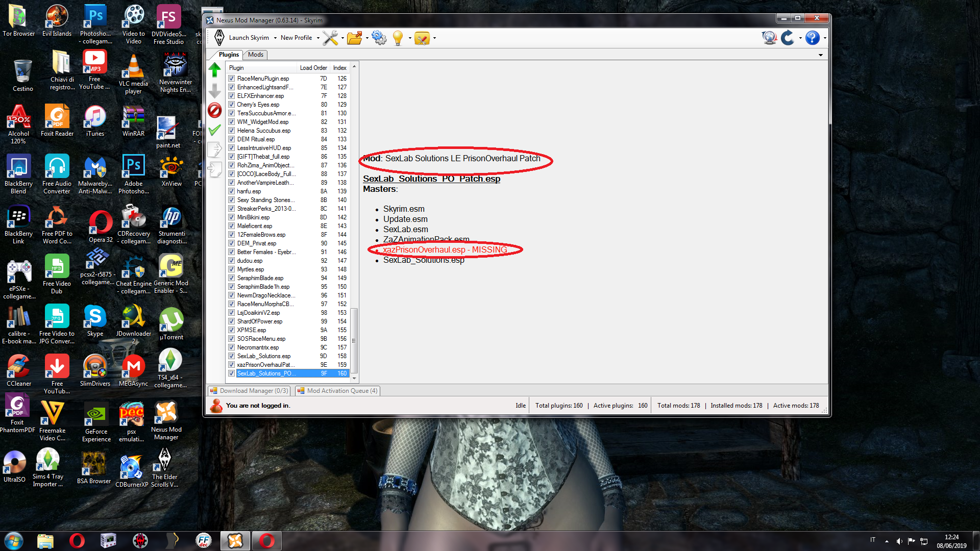
Task: Toggle the Cherry's Eyes.esp checkbox
Action: click(x=232, y=105)
